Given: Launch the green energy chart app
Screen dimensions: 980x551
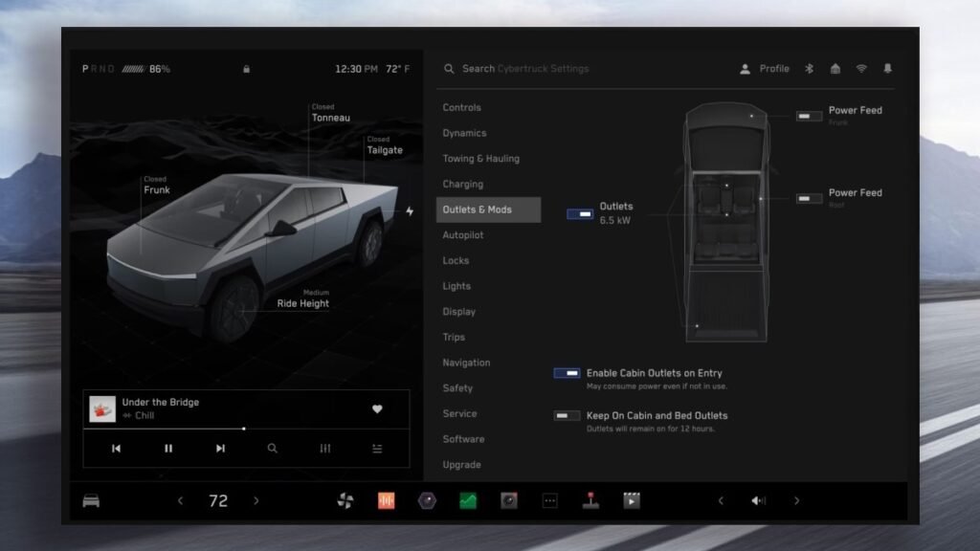Looking at the screenshot, I should (x=468, y=500).
